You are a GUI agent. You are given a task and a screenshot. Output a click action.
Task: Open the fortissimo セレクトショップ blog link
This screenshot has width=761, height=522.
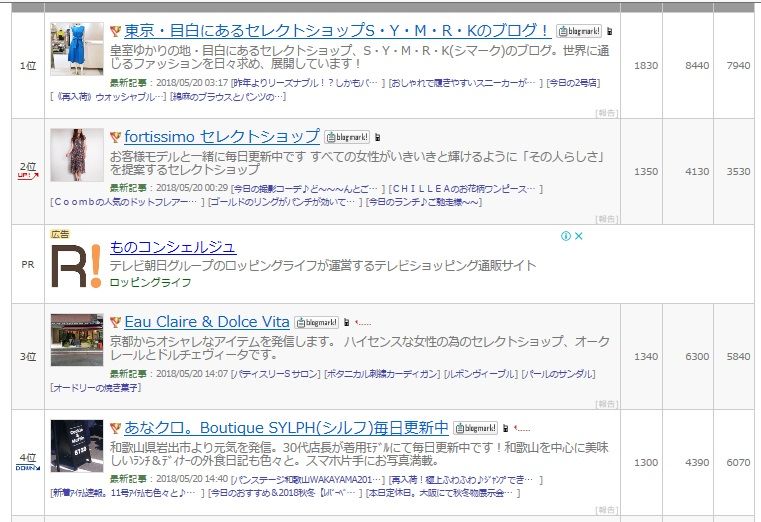tap(222, 136)
